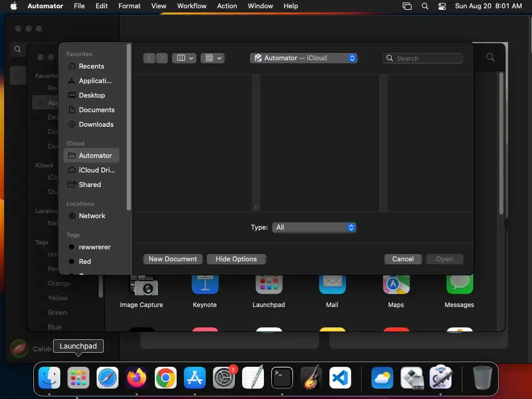Click the date and time in menu bar
The width and height of the screenshot is (532, 399).
click(x=488, y=6)
